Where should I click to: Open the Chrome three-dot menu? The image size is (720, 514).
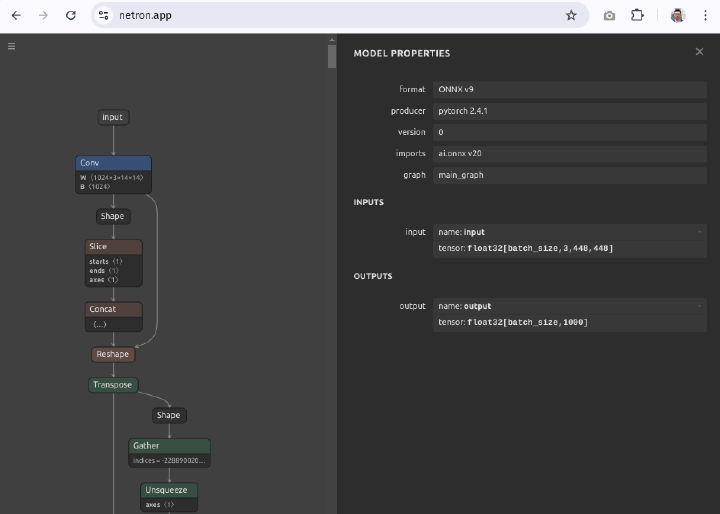705,15
